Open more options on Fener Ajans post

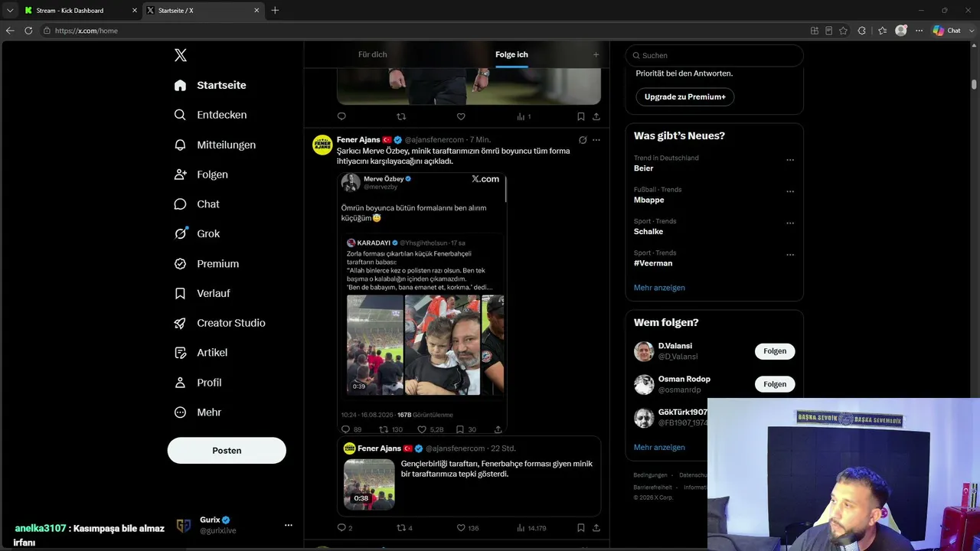[596, 140]
